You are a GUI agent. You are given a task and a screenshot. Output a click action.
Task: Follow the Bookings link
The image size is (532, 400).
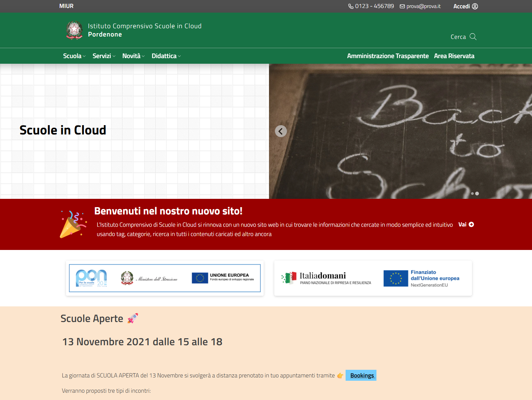(362, 375)
